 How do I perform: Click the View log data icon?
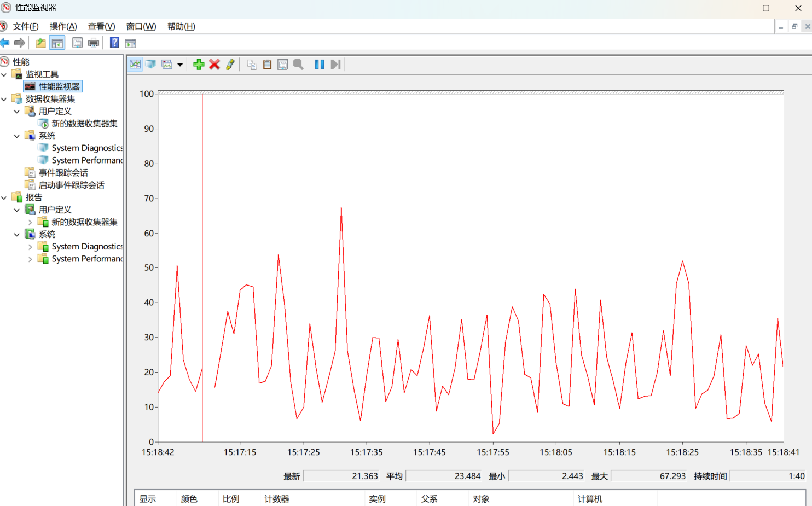[x=151, y=65]
